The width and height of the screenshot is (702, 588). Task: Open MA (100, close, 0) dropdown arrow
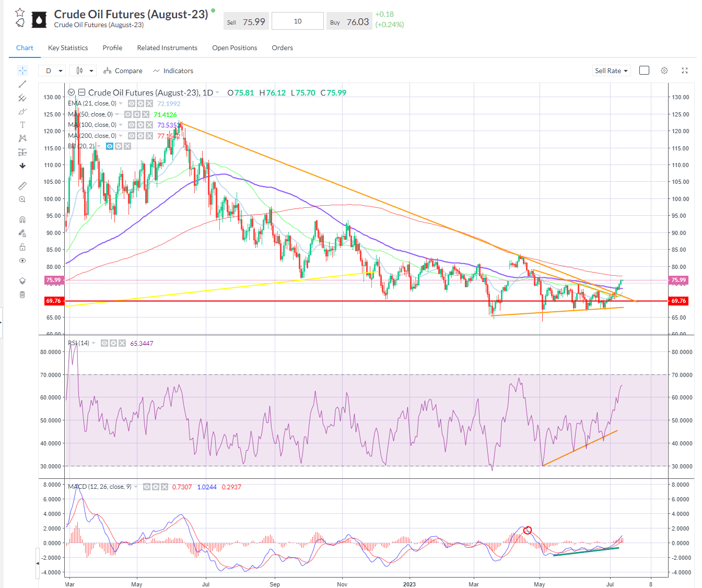click(x=121, y=125)
